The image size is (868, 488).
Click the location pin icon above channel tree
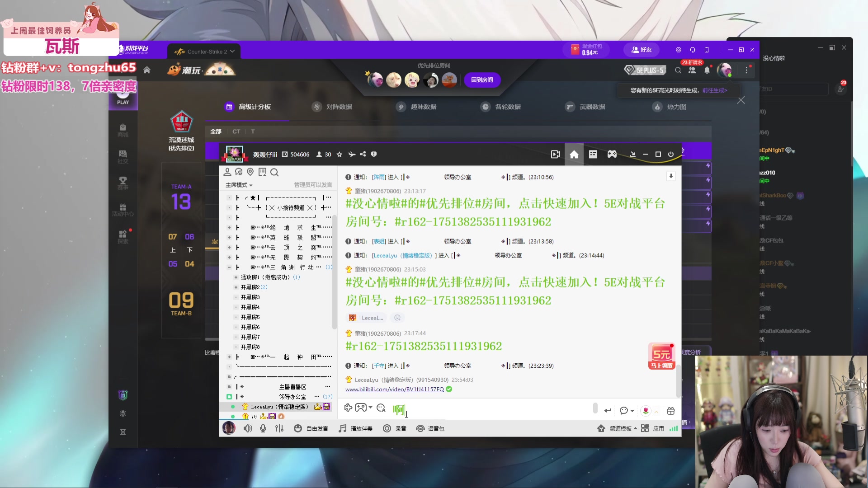coord(250,172)
